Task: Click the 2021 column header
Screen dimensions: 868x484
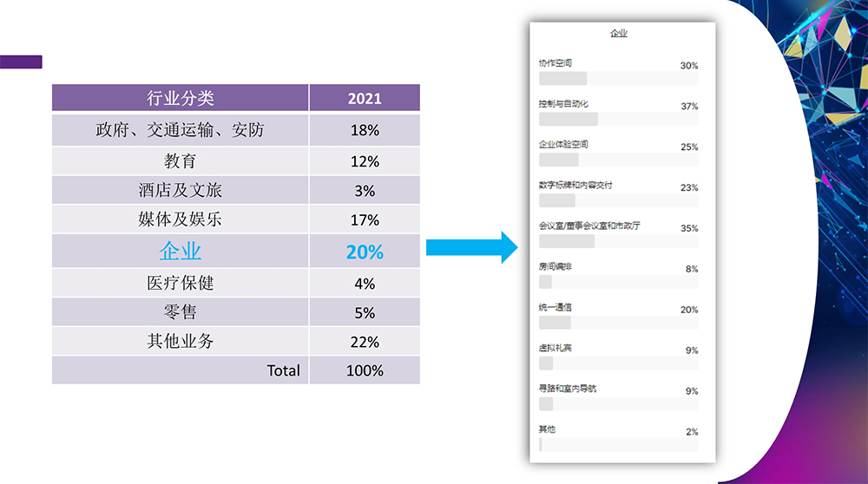Action: pyautogui.click(x=365, y=98)
